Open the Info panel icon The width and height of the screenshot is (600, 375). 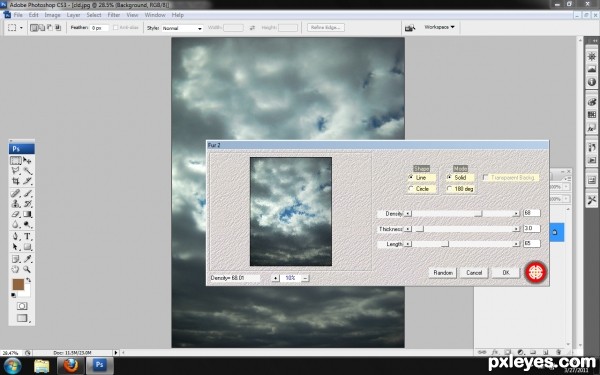click(592, 82)
